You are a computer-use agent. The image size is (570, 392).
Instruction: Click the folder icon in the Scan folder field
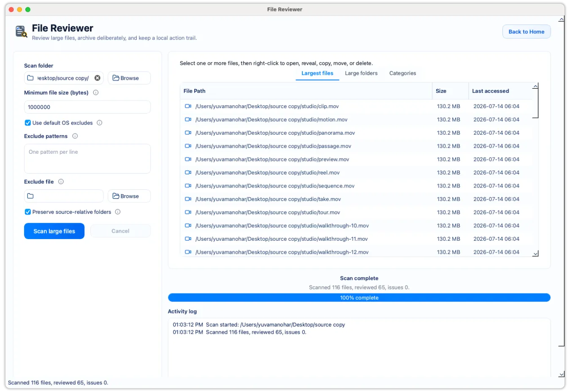click(x=30, y=78)
